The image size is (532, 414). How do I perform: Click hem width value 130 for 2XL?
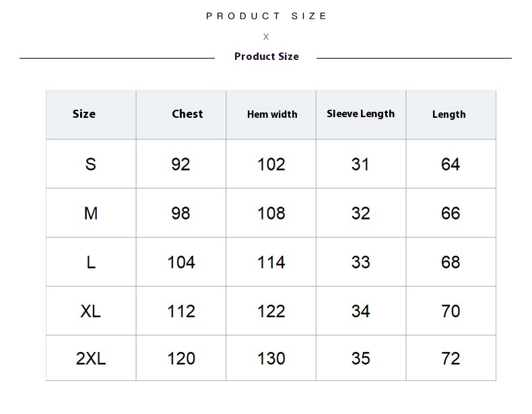(x=271, y=358)
